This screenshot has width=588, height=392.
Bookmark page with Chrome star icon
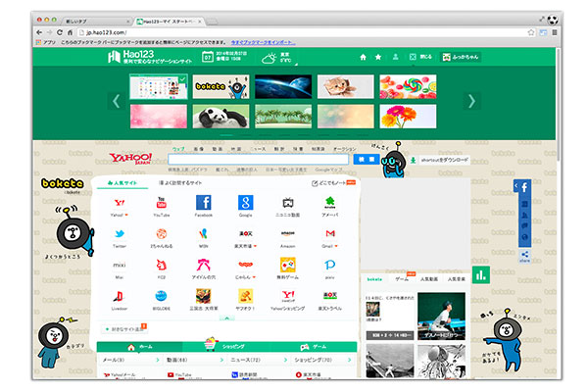(531, 32)
